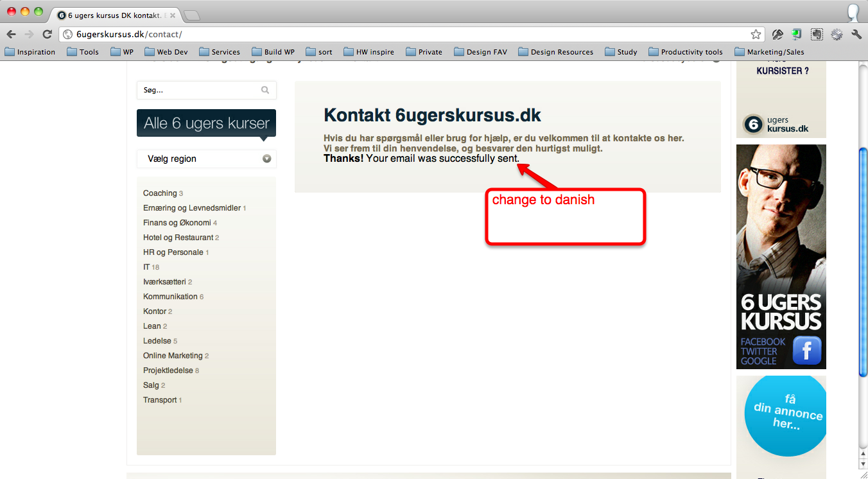Click the vertical page scrollbar thumb
Image resolution: width=868 pixels, height=479 pixels.
(x=863, y=262)
